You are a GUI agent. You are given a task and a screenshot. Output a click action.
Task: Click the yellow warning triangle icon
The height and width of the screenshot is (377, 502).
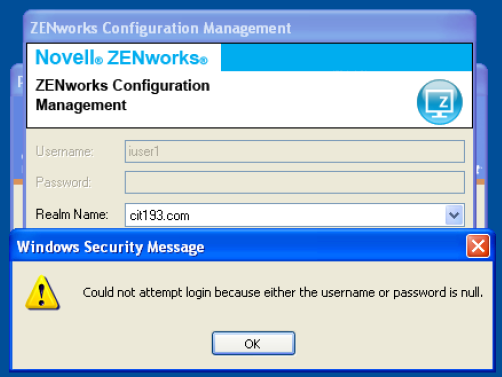click(x=42, y=292)
